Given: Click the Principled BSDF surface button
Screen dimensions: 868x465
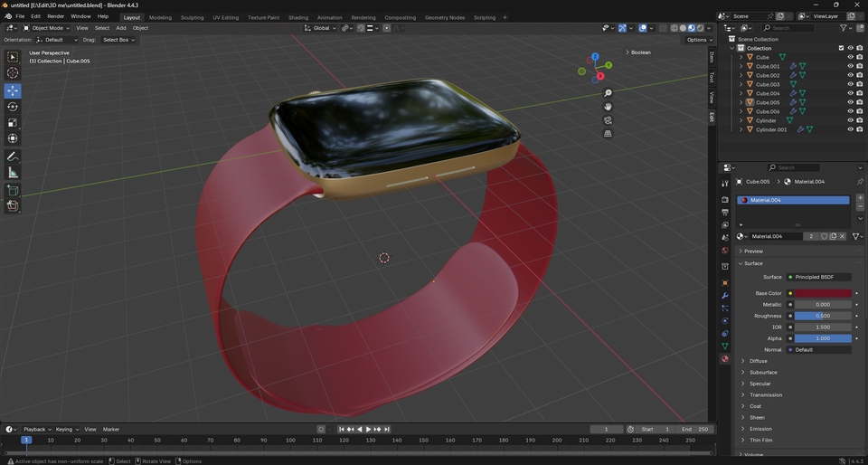Looking at the screenshot, I should (x=821, y=277).
